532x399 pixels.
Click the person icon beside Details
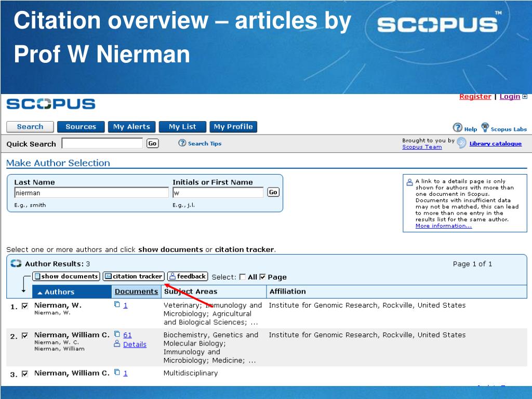coord(117,344)
